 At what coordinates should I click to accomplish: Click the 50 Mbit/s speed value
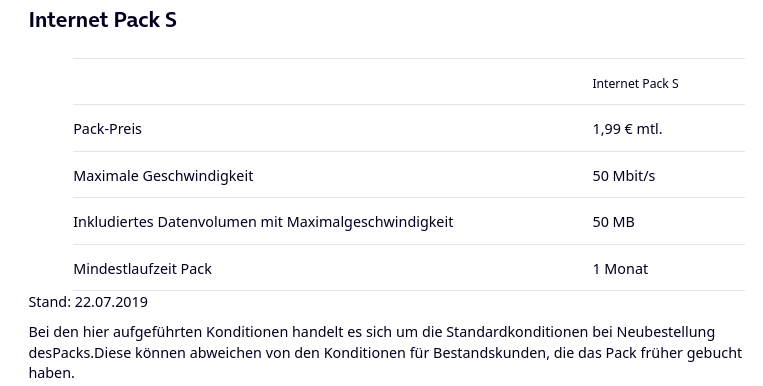(624, 176)
